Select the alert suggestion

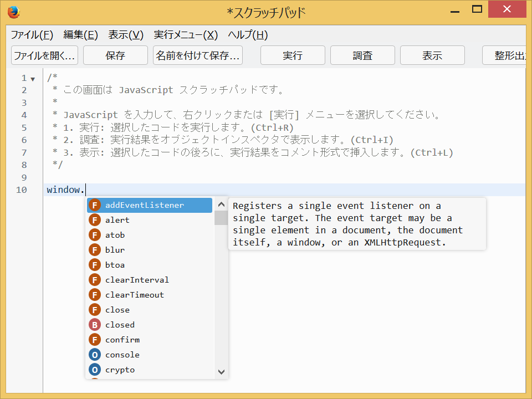click(150, 220)
